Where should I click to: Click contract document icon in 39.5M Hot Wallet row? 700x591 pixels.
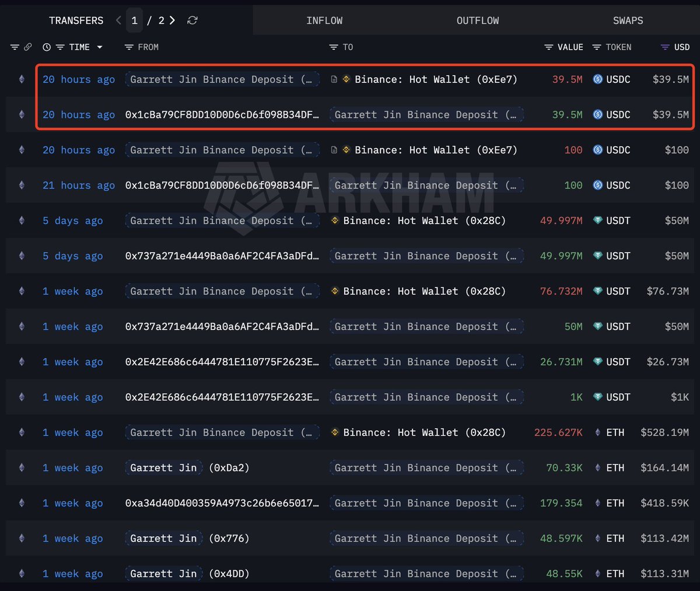click(x=334, y=79)
